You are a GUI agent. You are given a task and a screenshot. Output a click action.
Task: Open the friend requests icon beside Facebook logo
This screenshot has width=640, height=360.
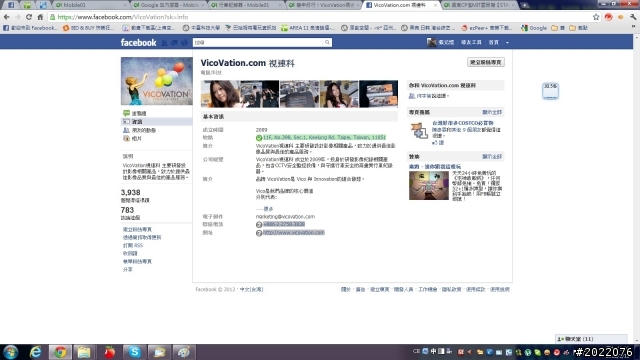pyautogui.click(x=164, y=42)
